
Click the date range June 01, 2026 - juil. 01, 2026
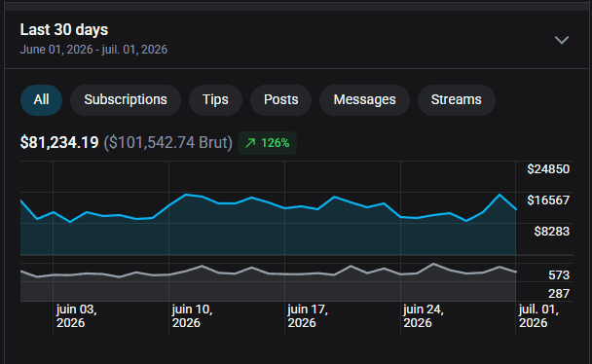click(93, 50)
